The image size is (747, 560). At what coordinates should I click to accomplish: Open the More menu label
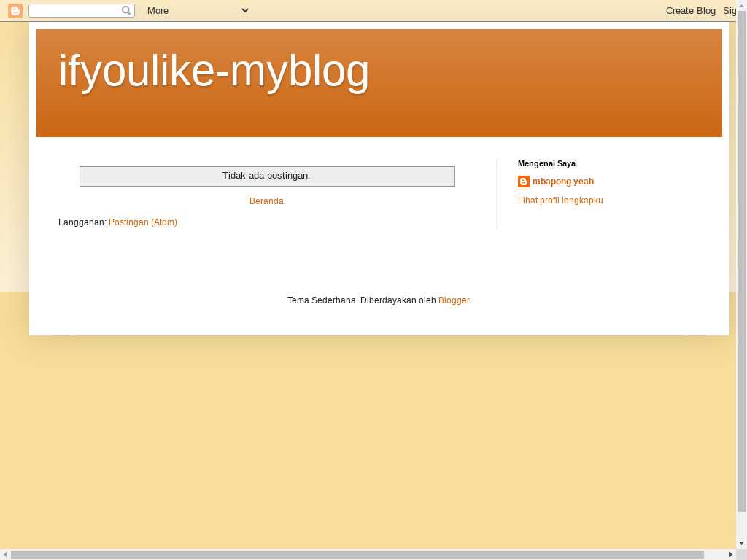click(158, 10)
